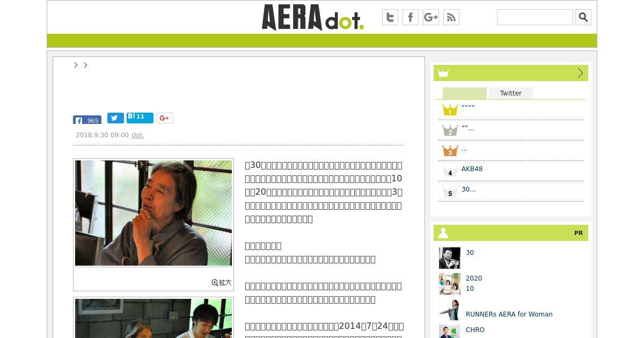Image resolution: width=644 pixels, height=338 pixels.
Task: Open the RSS feed icon in the header
Action: click(451, 17)
